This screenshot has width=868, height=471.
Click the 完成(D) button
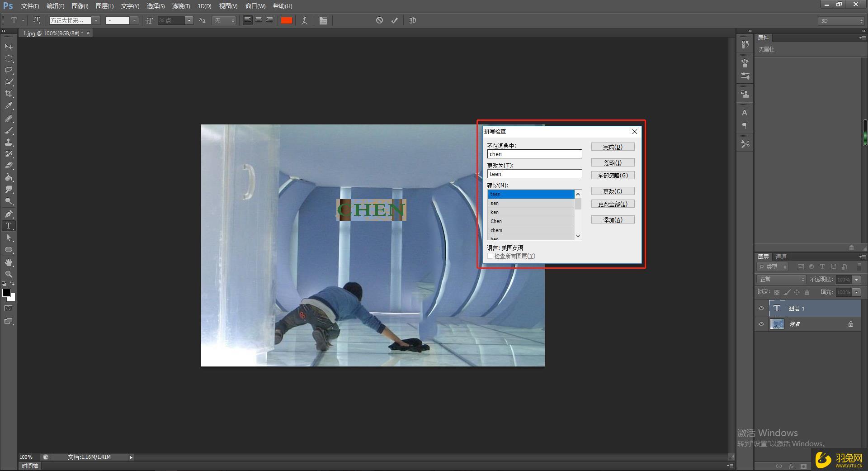pos(613,147)
